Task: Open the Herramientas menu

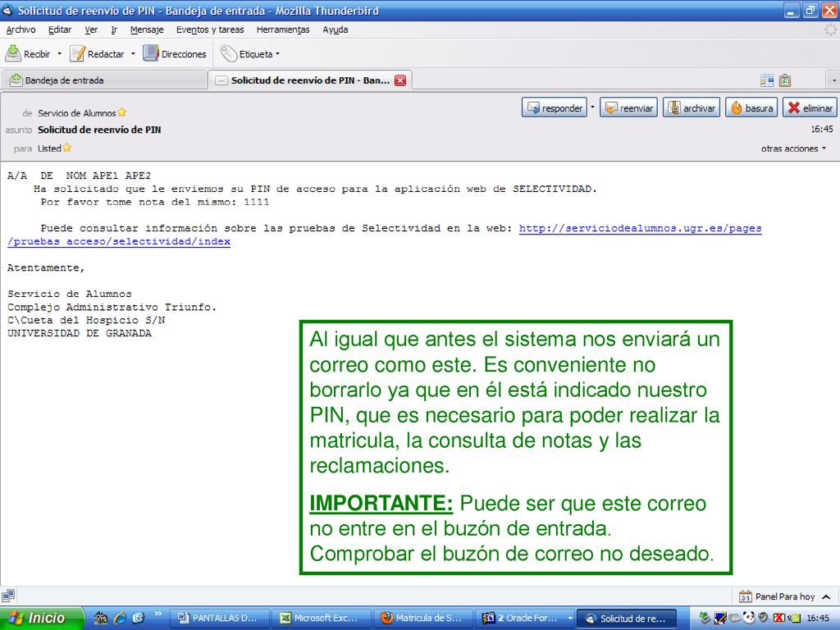Action: tap(283, 30)
